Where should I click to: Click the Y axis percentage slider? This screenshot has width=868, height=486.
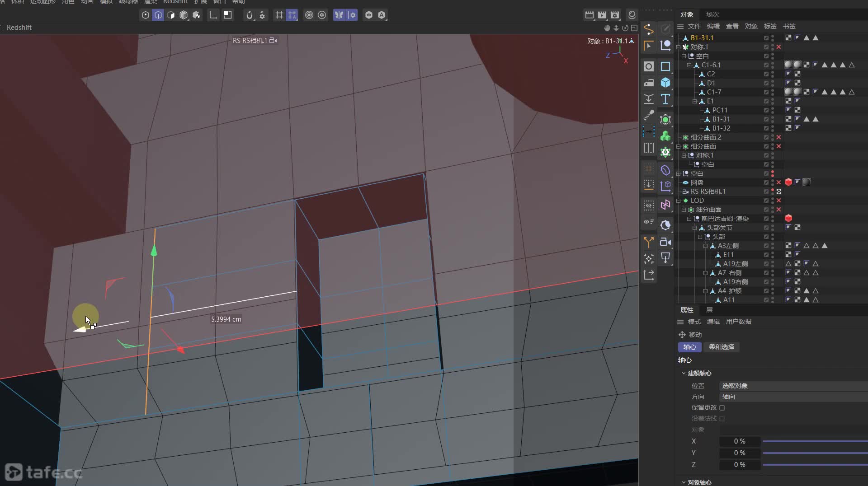coord(815,453)
